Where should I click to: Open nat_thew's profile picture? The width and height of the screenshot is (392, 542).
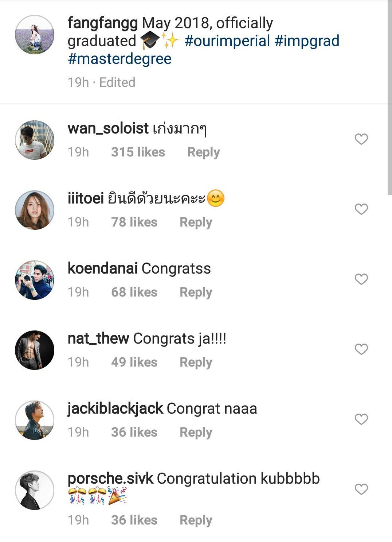click(35, 350)
